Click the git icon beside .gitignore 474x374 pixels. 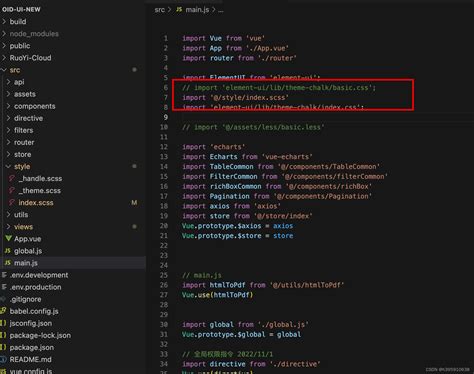(x=3, y=299)
